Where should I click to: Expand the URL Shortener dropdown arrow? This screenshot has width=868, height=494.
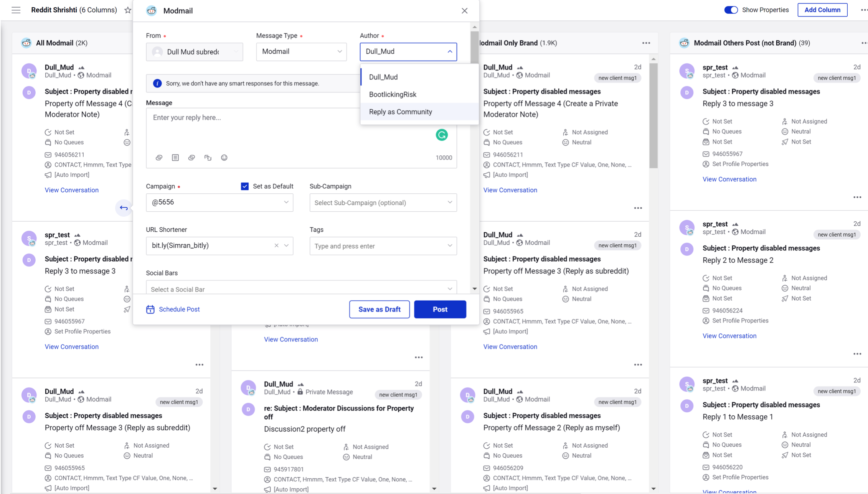pyautogui.click(x=286, y=245)
